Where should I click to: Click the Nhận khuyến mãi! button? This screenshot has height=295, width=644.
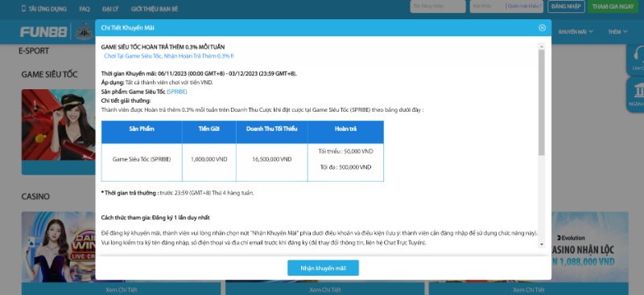(324, 268)
